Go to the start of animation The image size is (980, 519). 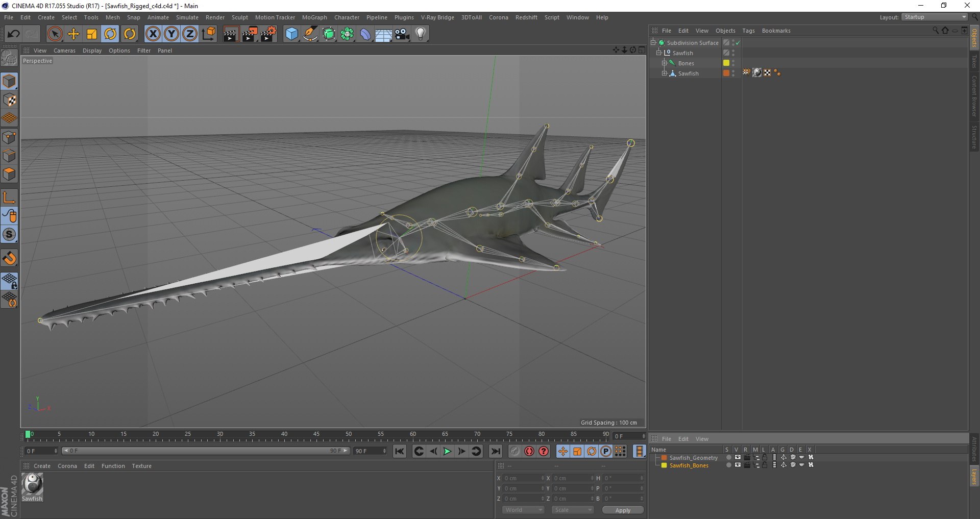click(x=400, y=451)
